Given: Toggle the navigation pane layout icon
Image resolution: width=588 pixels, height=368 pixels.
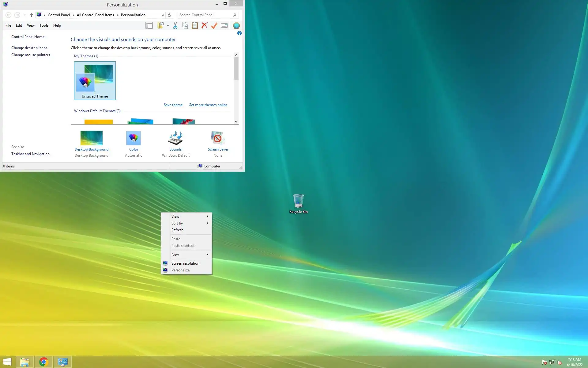Looking at the screenshot, I should click(x=149, y=25).
